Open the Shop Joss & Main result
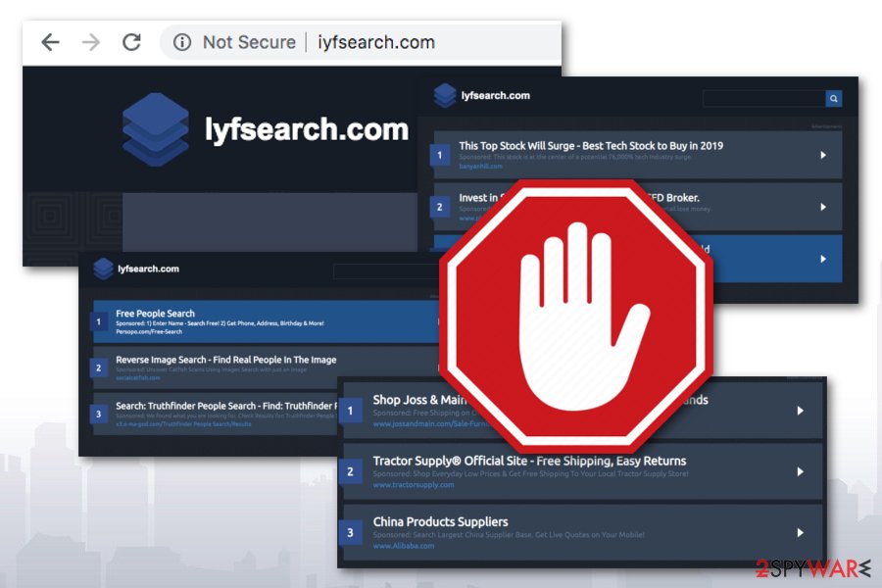 coord(419,400)
